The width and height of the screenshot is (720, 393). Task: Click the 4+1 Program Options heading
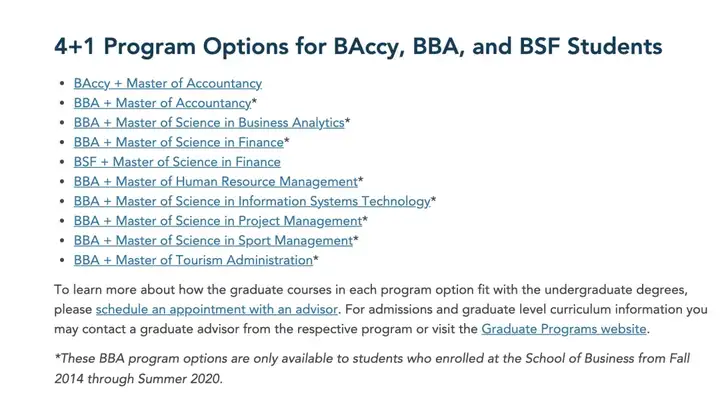[358, 46]
